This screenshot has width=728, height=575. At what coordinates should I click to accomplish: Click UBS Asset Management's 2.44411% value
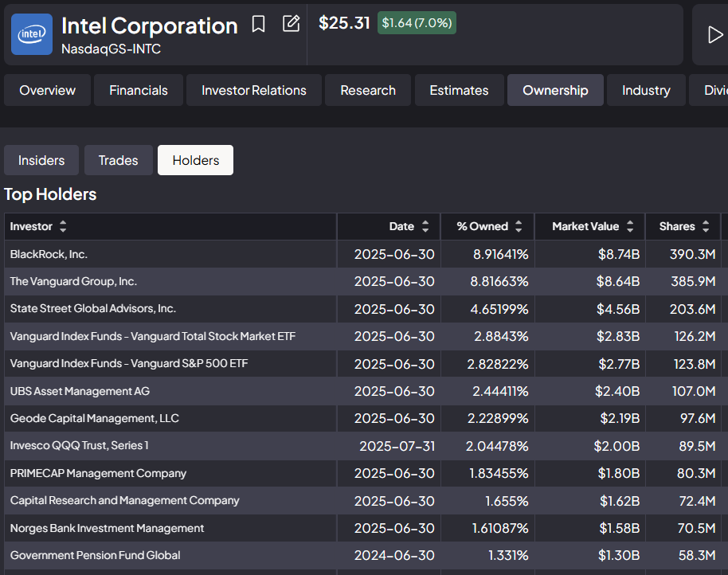coord(500,391)
